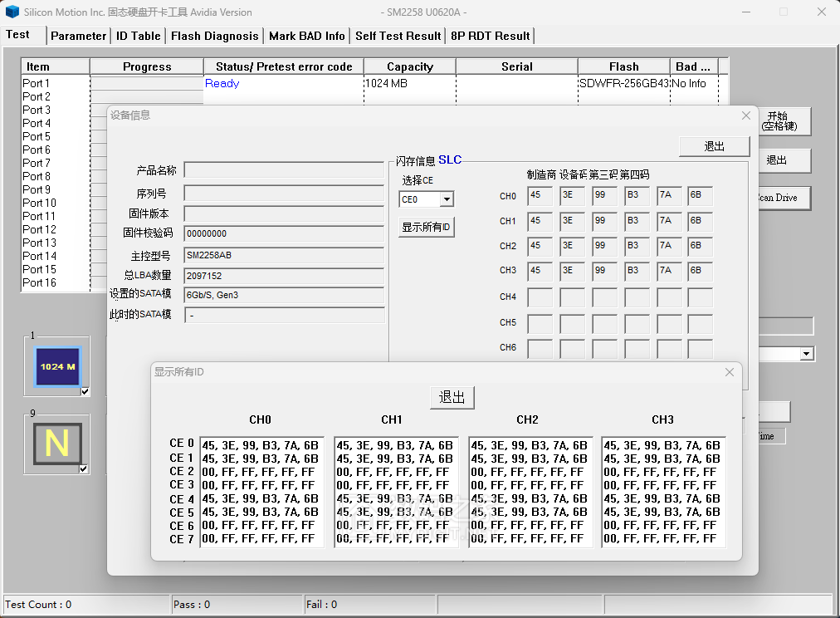Click the Flash column header
Viewport: 840px width, 618px height.
[624, 66]
